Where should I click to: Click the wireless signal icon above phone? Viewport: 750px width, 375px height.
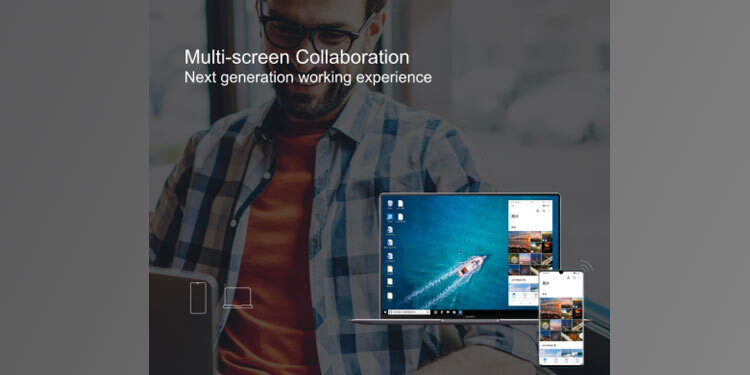pos(586,266)
